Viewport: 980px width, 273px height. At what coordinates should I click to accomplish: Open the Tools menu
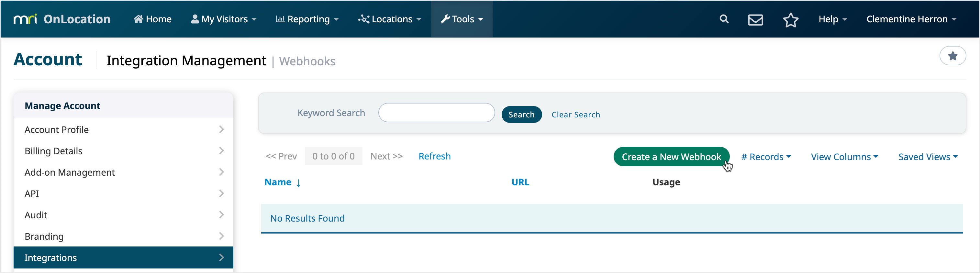click(462, 19)
